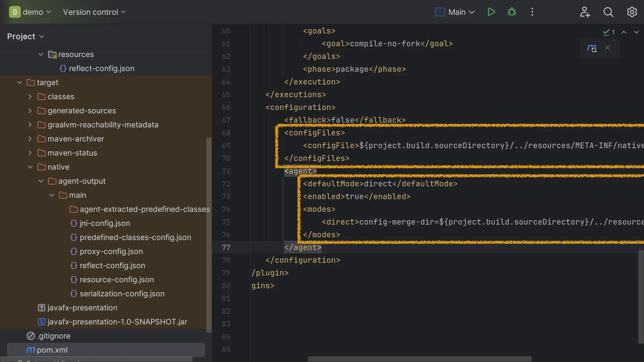The width and height of the screenshot is (644, 362).
Task: Start debugging with the bug icon
Action: 512,12
